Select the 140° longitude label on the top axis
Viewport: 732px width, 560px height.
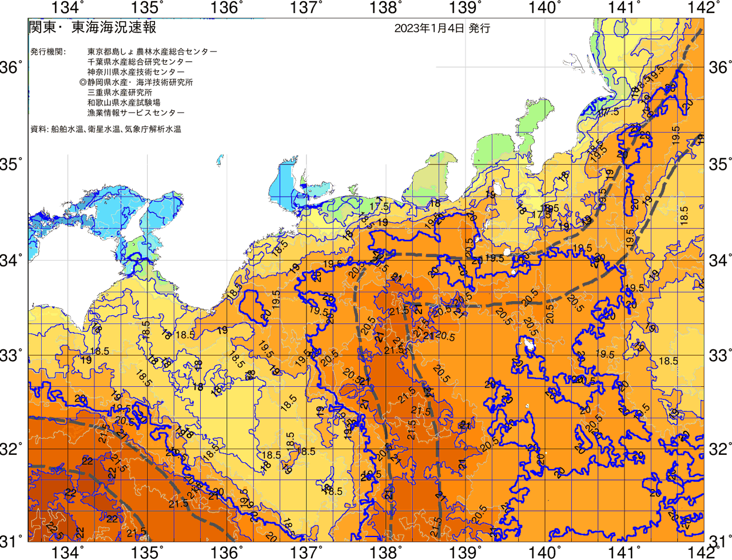coord(544,8)
